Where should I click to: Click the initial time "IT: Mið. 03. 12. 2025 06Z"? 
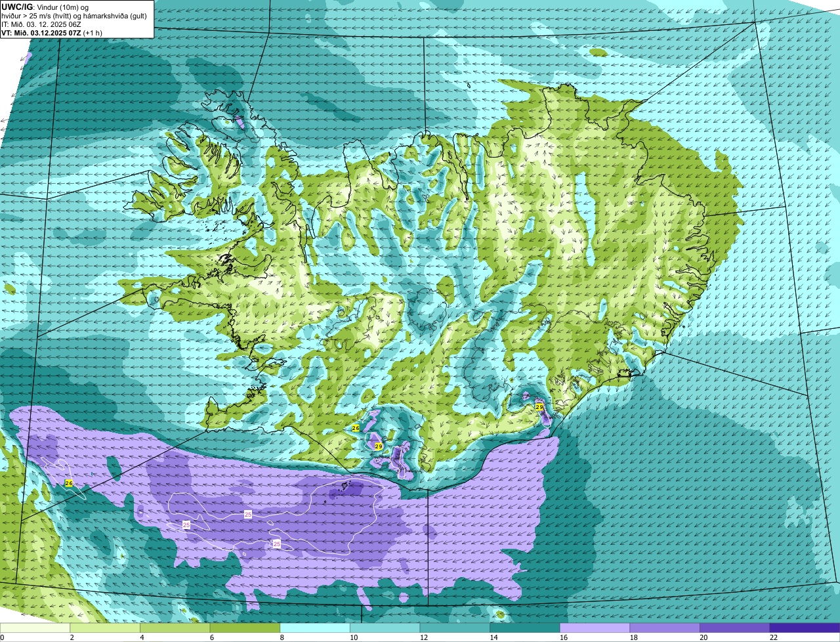[x=41, y=24]
